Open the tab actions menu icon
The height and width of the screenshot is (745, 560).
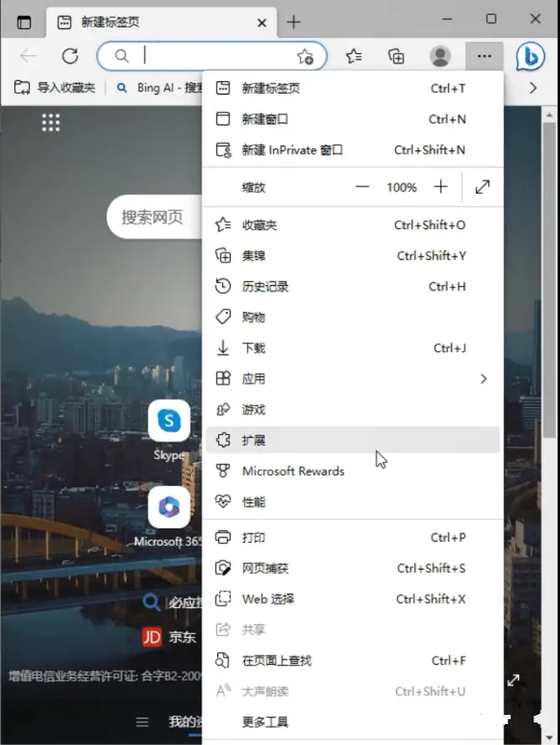(23, 23)
